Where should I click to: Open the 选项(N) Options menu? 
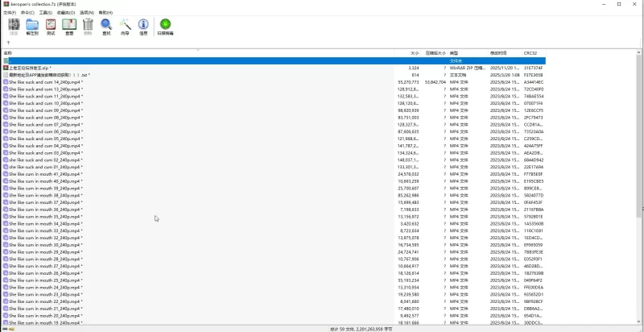[87, 13]
